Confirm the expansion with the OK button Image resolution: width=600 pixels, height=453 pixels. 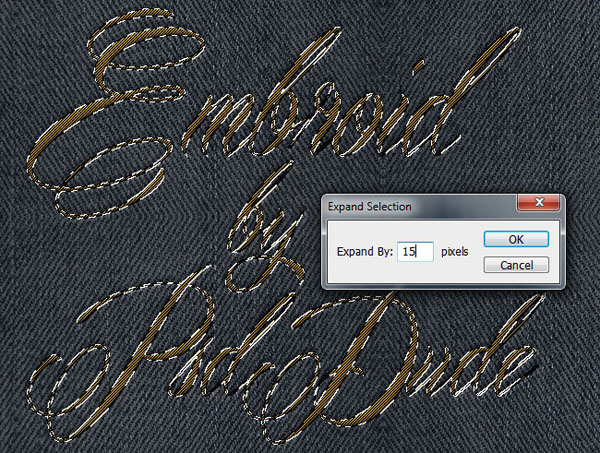516,240
